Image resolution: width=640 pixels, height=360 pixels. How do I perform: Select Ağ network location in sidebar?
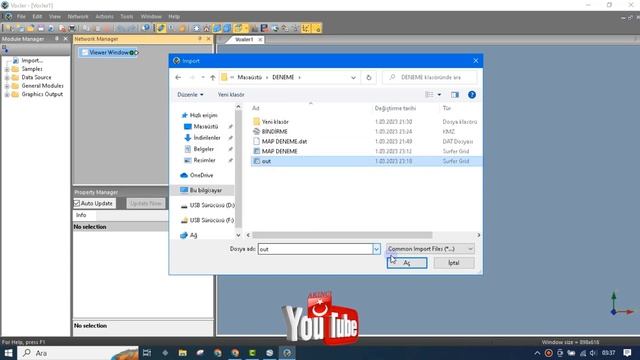click(x=189, y=235)
